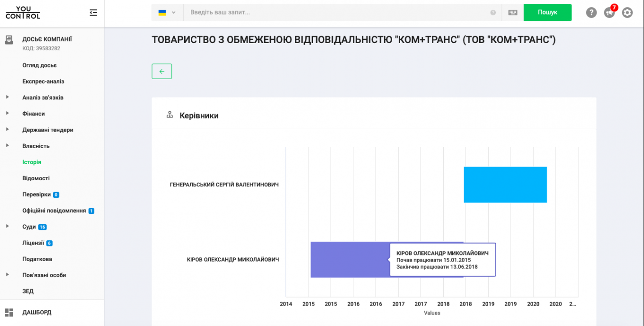The width and height of the screenshot is (644, 326).
Task: Open notifications with red badge 7
Action: [609, 12]
